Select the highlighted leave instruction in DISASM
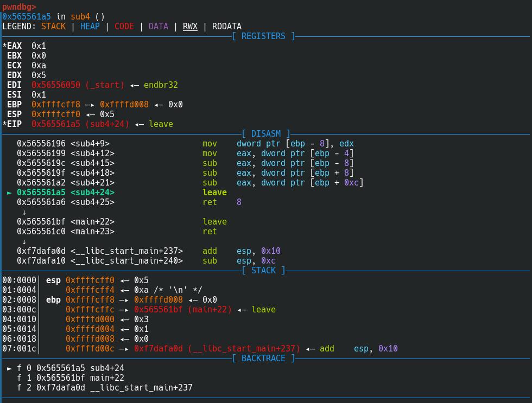 pos(214,193)
